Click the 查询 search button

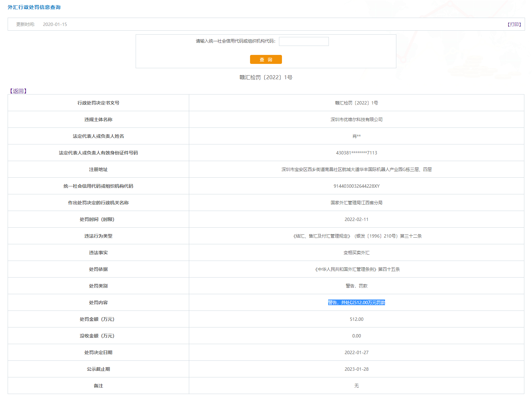tap(266, 59)
